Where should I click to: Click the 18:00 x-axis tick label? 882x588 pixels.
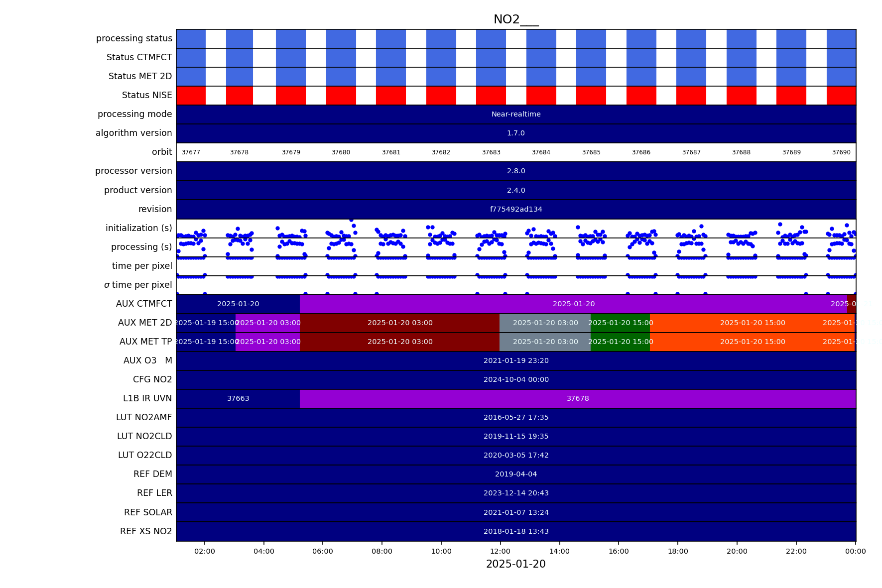677,551
